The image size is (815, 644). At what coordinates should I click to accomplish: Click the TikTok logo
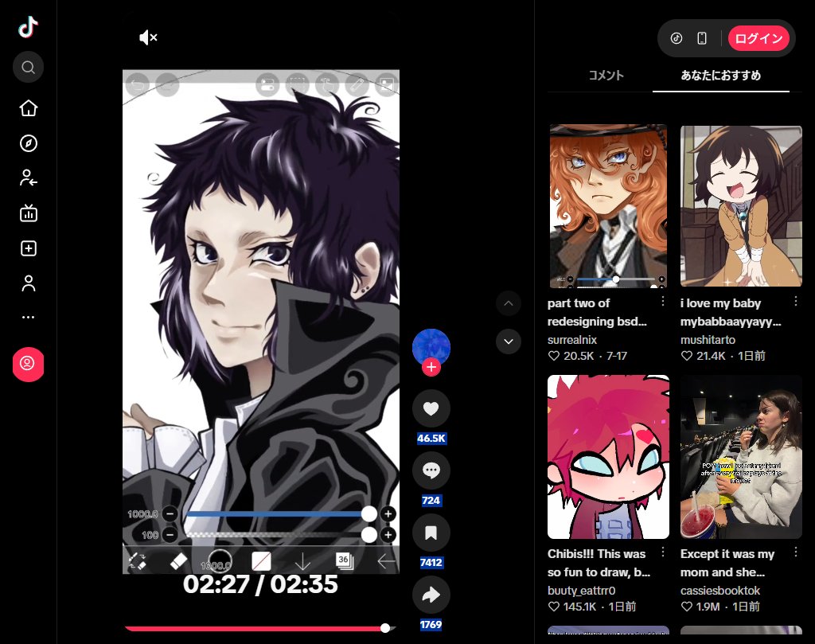coord(28,27)
